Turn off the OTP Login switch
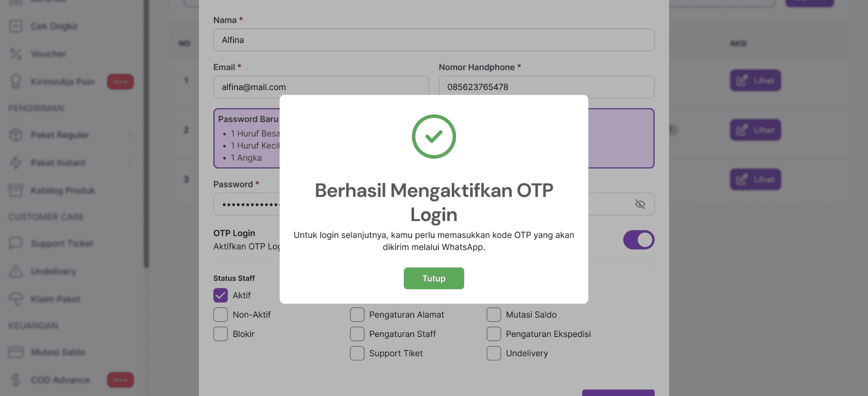This screenshot has height=396, width=868. [x=638, y=240]
